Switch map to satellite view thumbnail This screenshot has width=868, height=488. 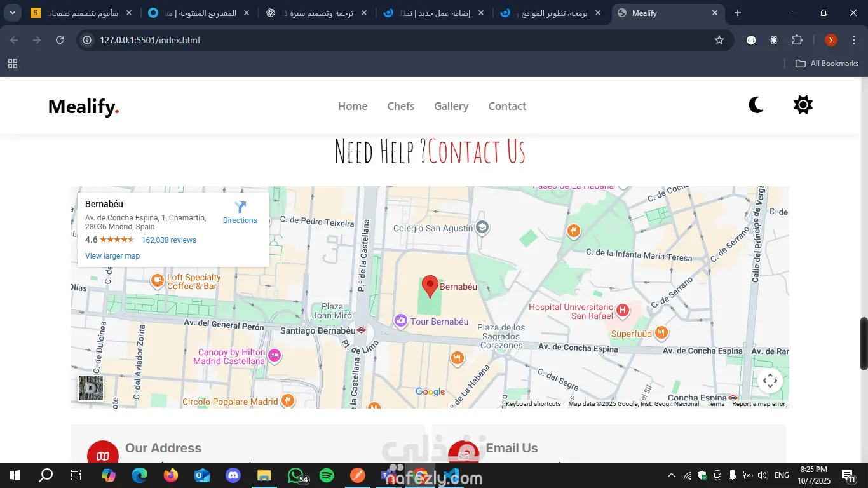click(x=91, y=388)
